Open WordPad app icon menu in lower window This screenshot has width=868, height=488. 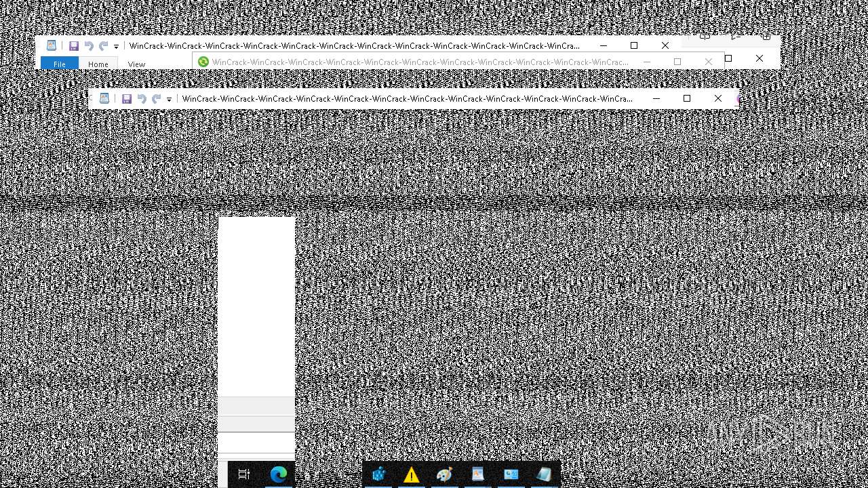[x=104, y=98]
